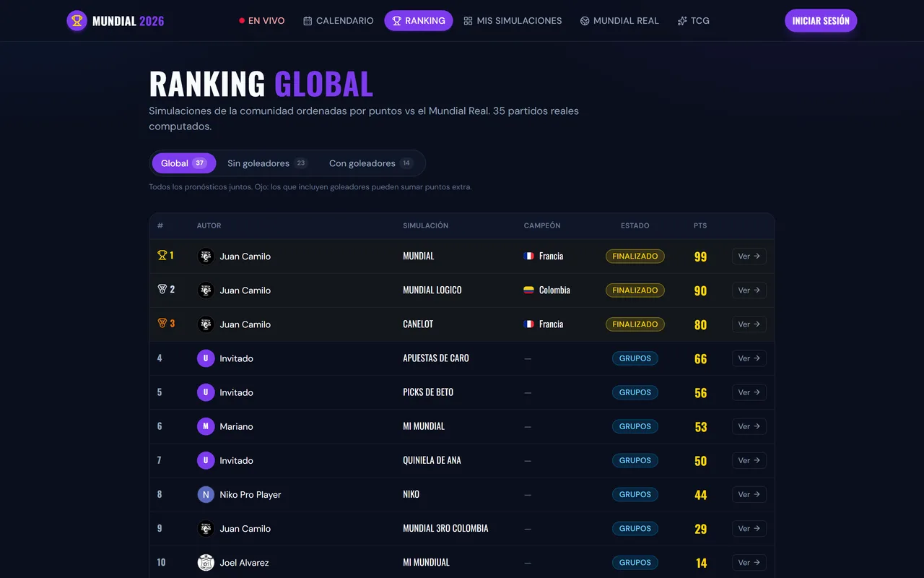Image resolution: width=924 pixels, height=578 pixels.
Task: Click the FINALIZADO badge for MUNDIAL LOGICO
Action: [635, 290]
